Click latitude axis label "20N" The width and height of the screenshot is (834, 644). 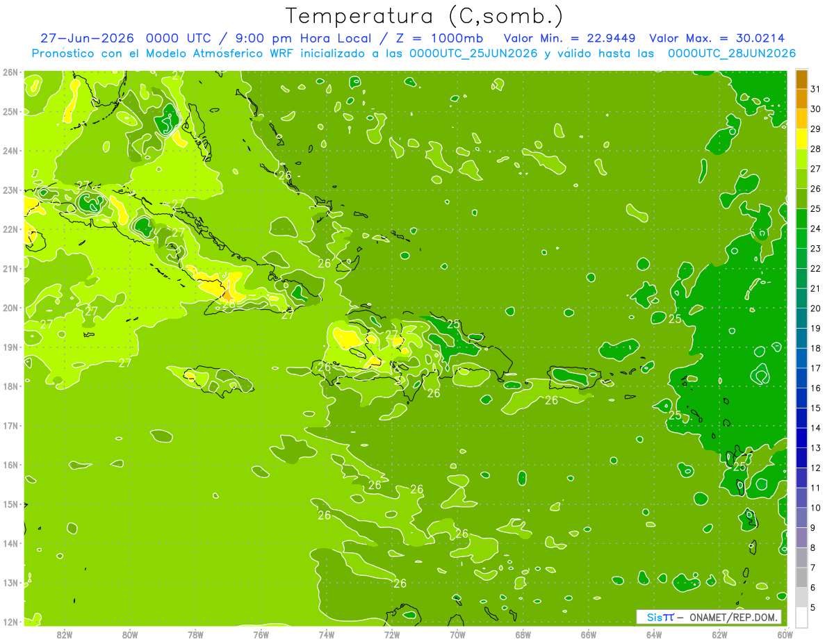point(10,308)
